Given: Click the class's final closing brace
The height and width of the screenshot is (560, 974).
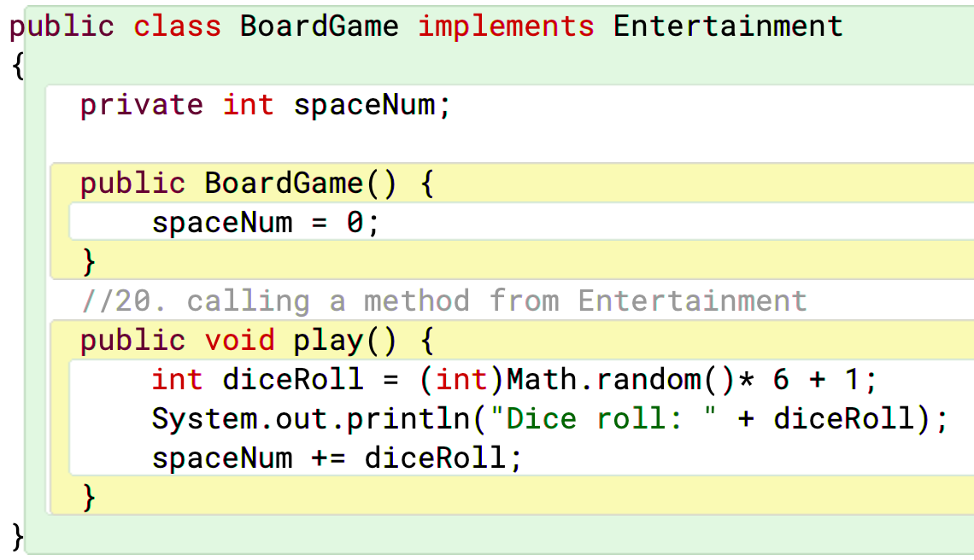Looking at the screenshot, I should [18, 537].
